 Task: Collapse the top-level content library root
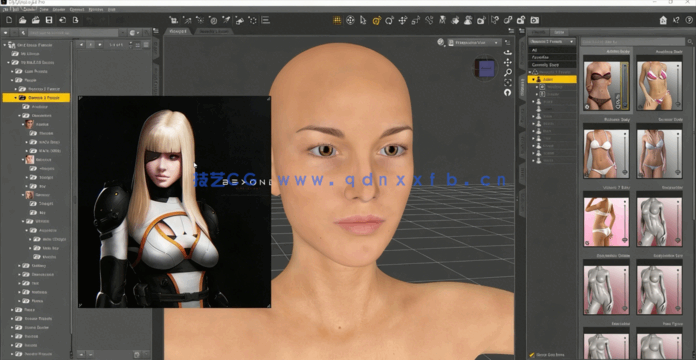pyautogui.click(x=4, y=45)
